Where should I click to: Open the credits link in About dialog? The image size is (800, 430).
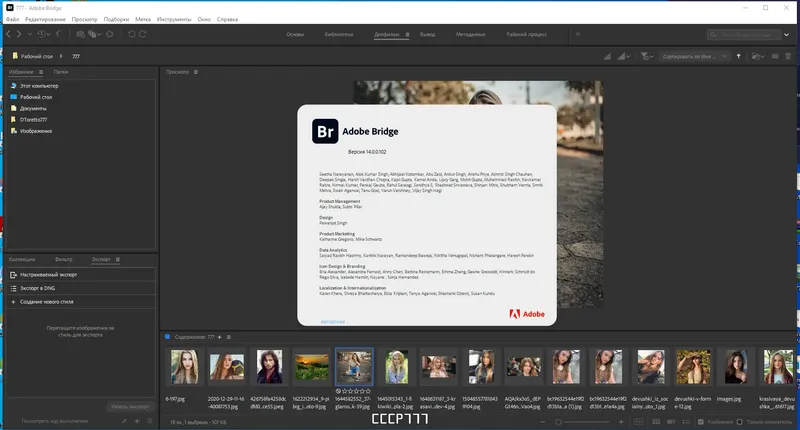(x=335, y=322)
